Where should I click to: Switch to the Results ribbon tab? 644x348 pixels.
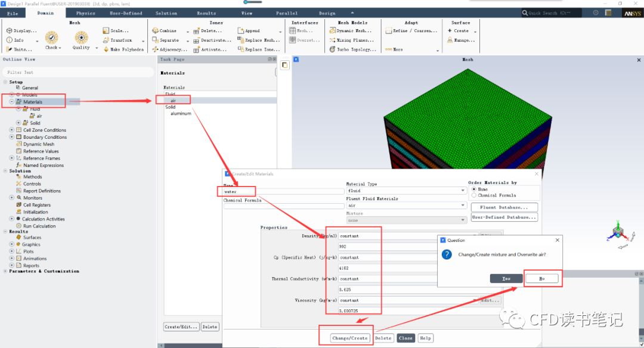pos(206,13)
